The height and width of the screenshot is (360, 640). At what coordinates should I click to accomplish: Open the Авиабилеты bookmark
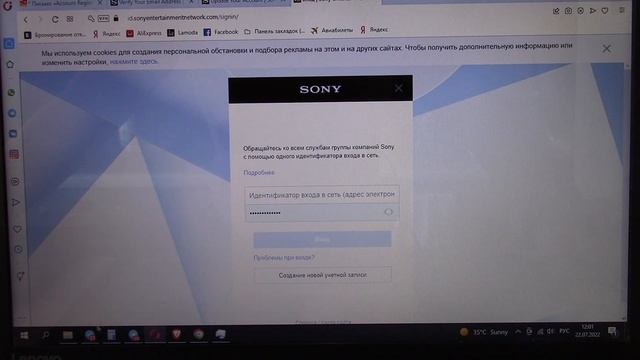coord(332,30)
